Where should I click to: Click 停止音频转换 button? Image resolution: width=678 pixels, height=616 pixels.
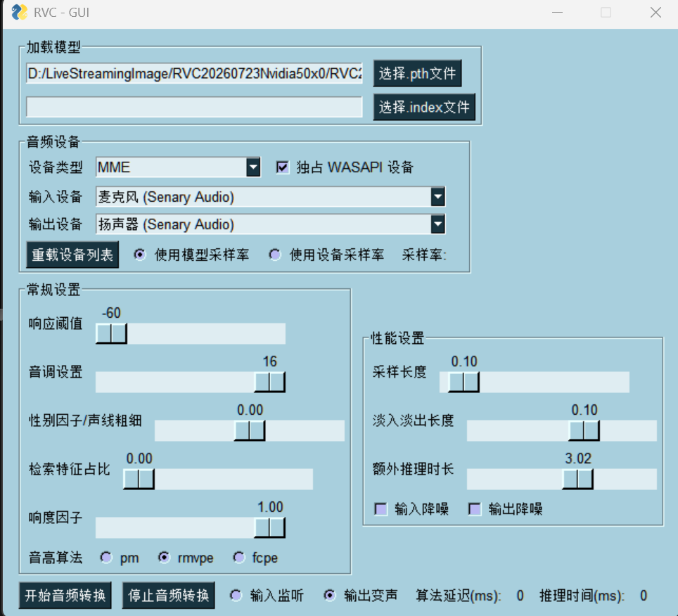pyautogui.click(x=169, y=595)
